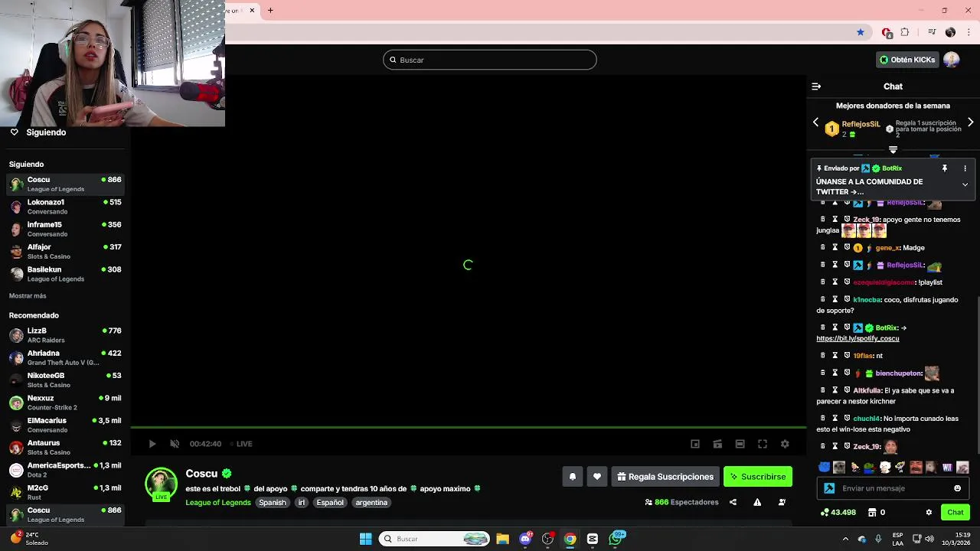This screenshot has height=551, width=980.
Task: Focus the Buscar search field on Kick
Action: (x=490, y=60)
